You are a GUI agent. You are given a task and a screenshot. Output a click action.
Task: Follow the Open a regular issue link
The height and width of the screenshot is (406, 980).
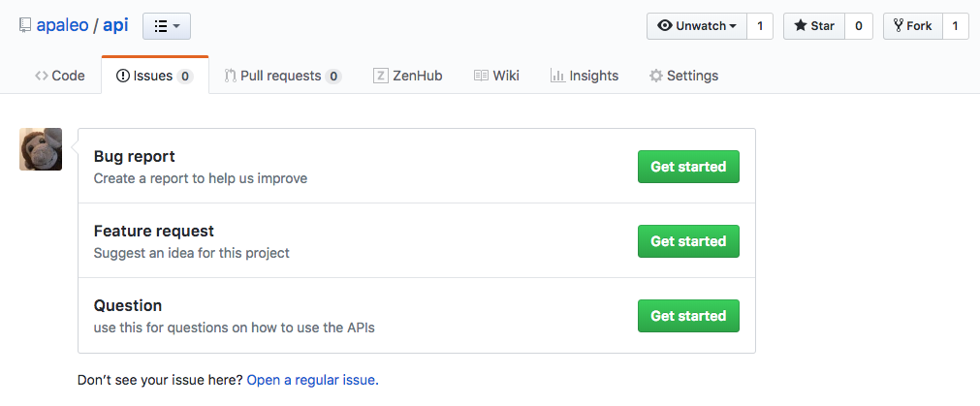tap(312, 380)
